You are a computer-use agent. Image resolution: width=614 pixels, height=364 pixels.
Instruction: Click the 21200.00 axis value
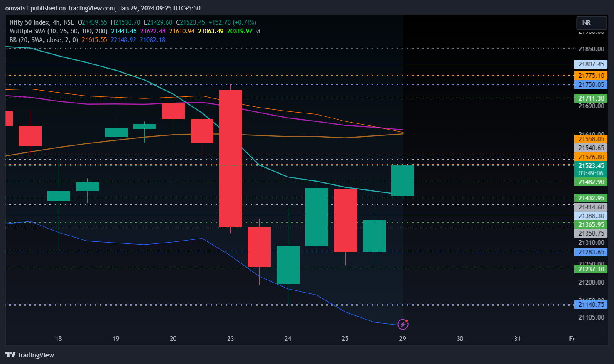click(x=591, y=283)
